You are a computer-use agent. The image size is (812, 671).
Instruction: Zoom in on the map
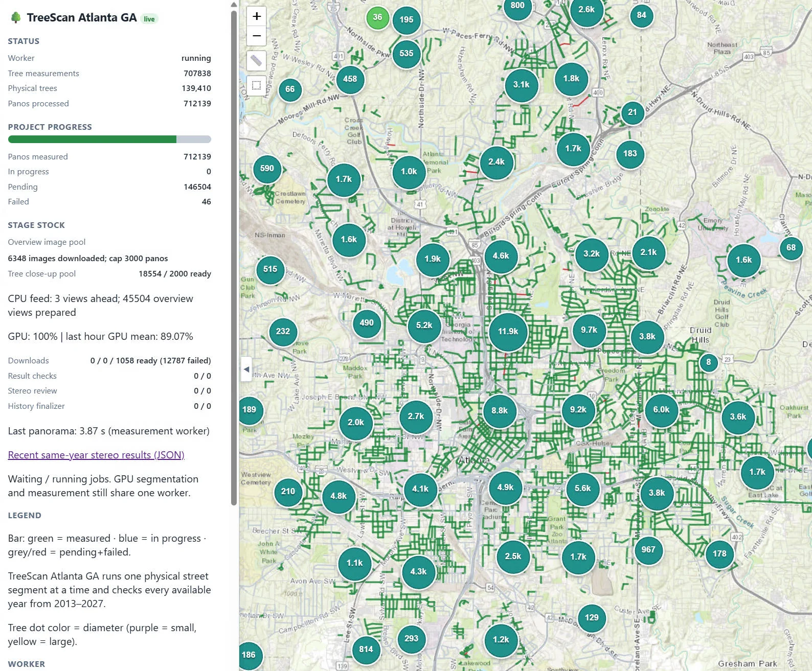257,16
